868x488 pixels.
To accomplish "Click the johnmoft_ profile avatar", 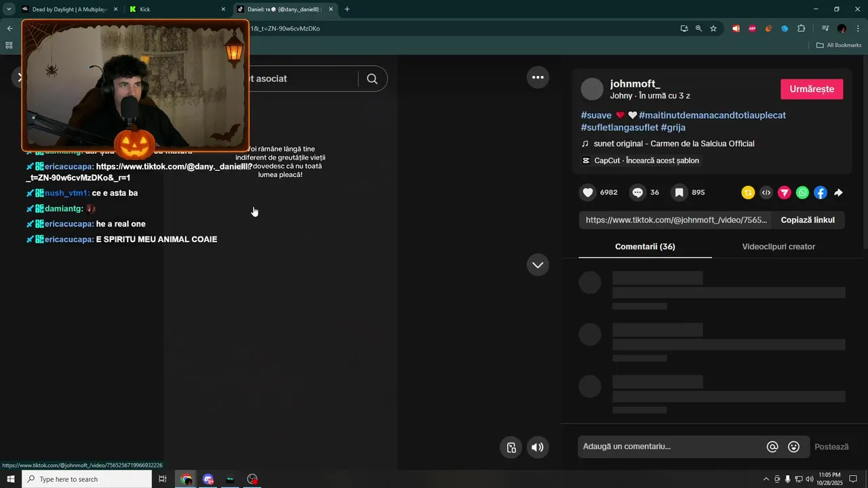I will [592, 89].
